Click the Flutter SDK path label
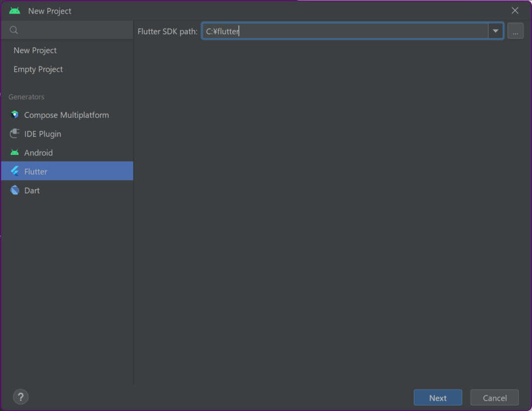The width and height of the screenshot is (532, 411). pyautogui.click(x=167, y=31)
